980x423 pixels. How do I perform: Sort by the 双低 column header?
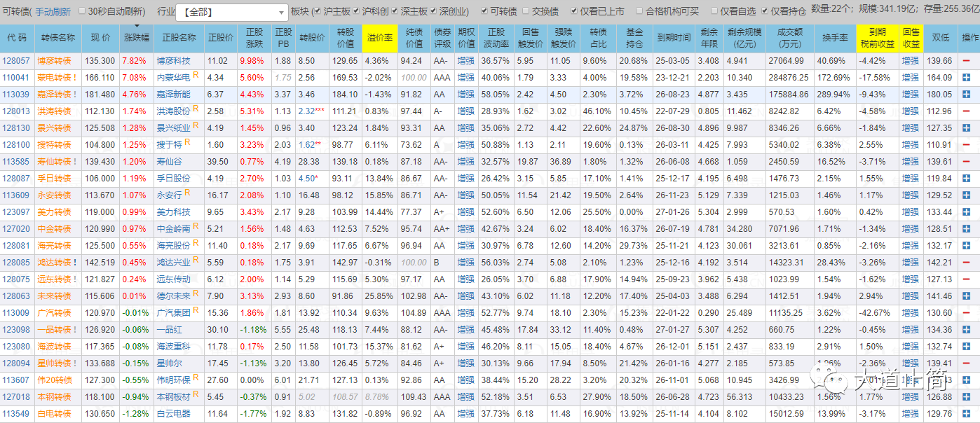pos(941,38)
